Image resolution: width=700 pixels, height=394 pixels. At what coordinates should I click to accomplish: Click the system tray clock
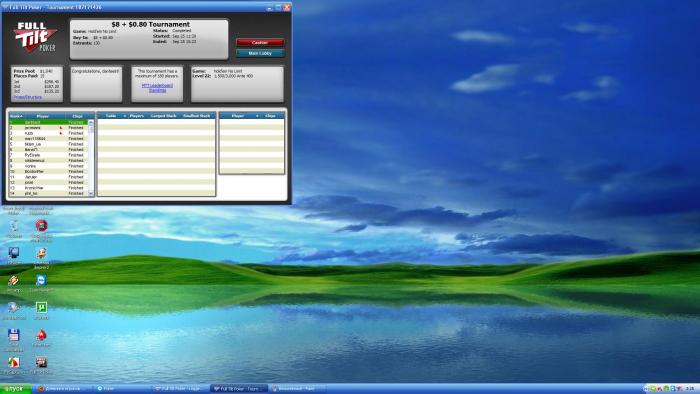691,389
